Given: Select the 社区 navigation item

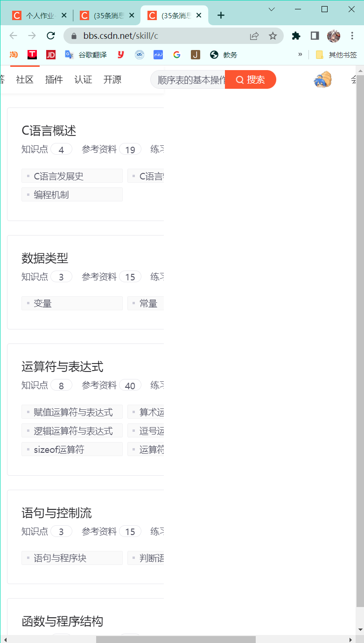Looking at the screenshot, I should tap(25, 79).
